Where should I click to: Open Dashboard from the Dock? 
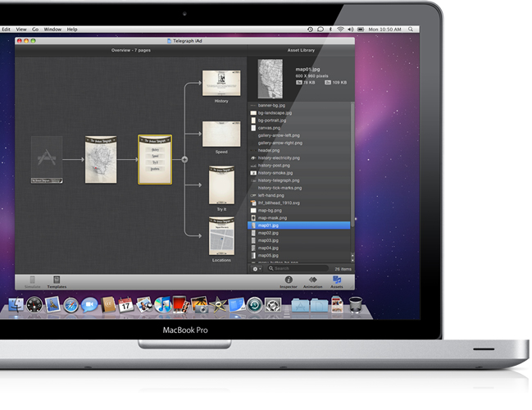pos(34,304)
